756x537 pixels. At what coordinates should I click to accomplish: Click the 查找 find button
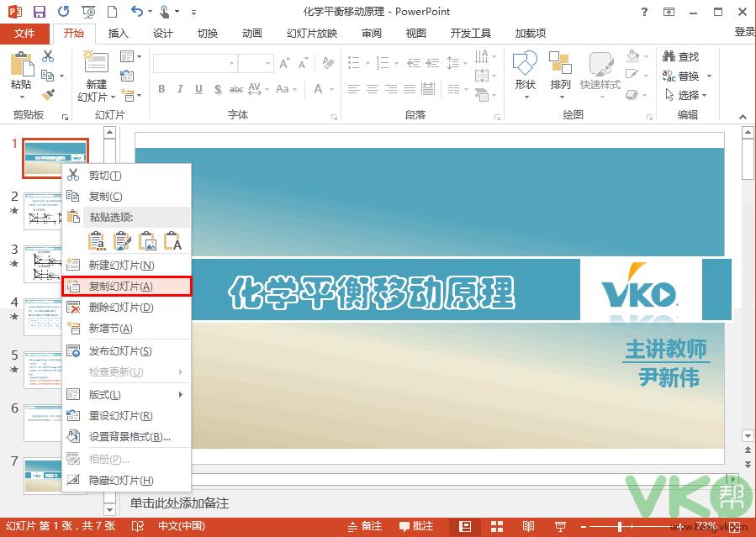tap(682, 56)
